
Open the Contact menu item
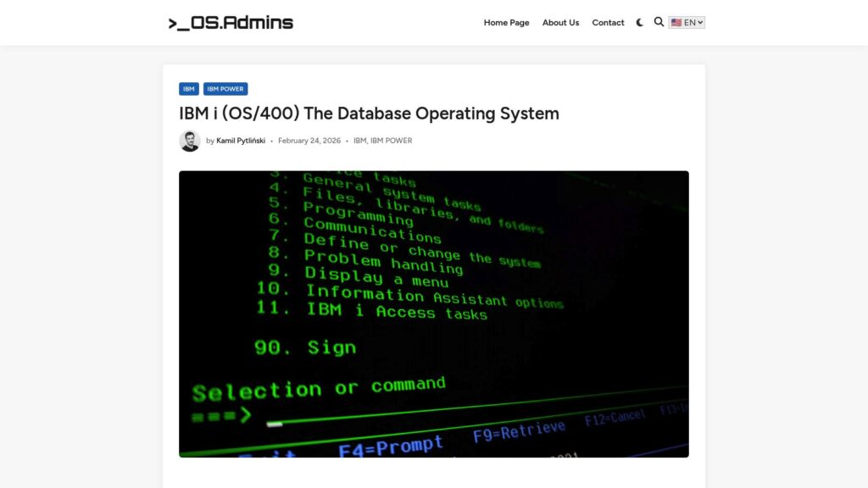click(x=608, y=23)
